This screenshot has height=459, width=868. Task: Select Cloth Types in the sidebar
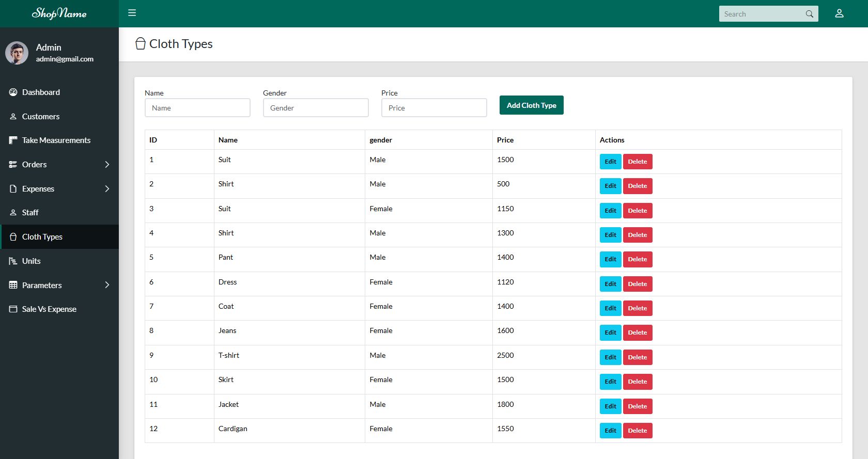pos(42,237)
